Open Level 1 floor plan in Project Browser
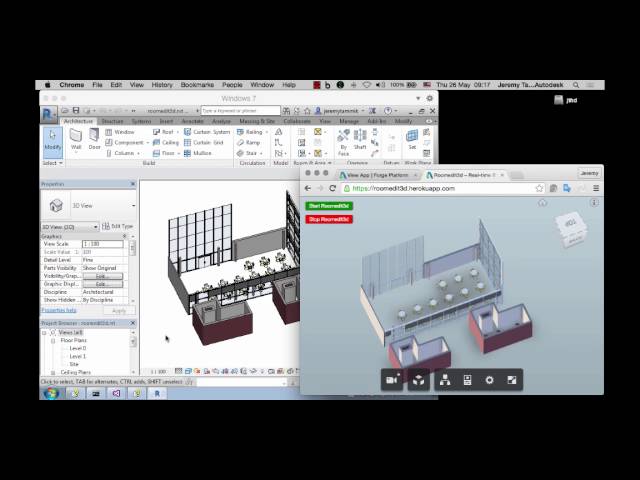This screenshot has height=480, width=640. (x=77, y=356)
